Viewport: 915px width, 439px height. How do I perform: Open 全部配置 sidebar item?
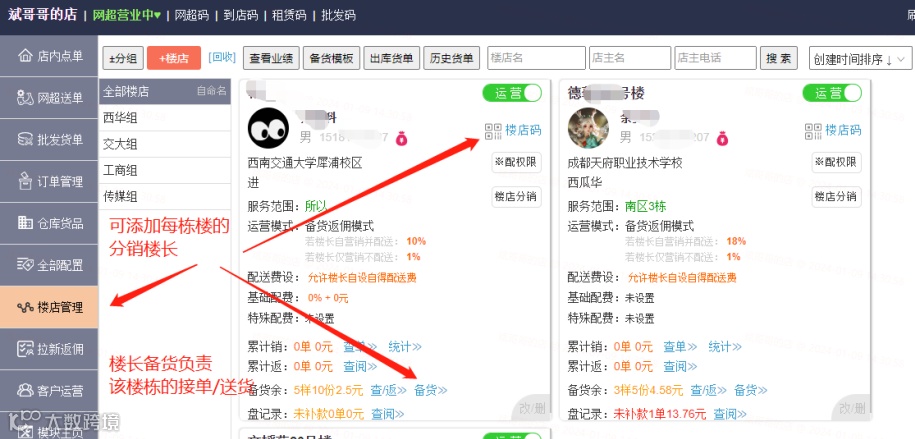pos(49,266)
